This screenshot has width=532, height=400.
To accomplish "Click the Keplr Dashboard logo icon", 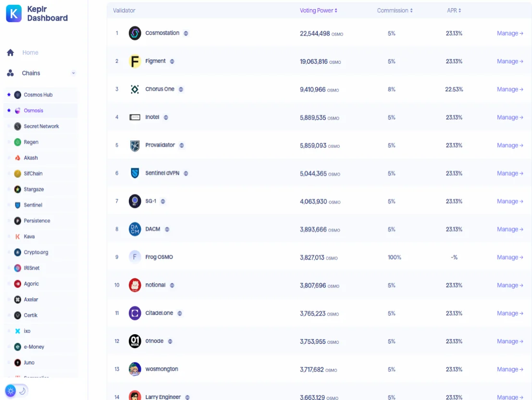I will pos(13,13).
